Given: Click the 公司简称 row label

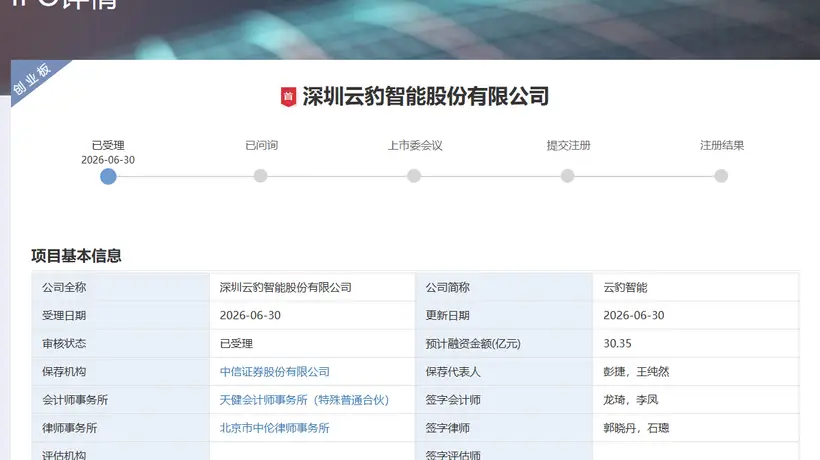Looking at the screenshot, I should 448,287.
